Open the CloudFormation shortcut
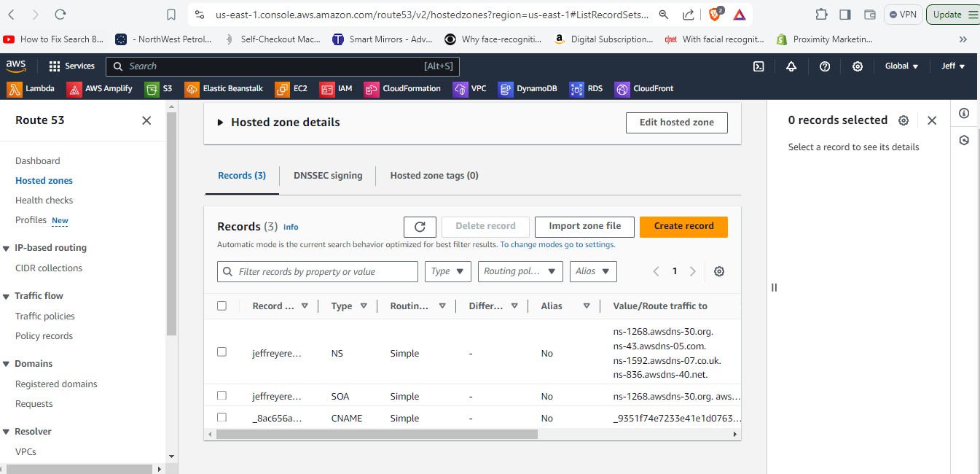 tap(402, 89)
